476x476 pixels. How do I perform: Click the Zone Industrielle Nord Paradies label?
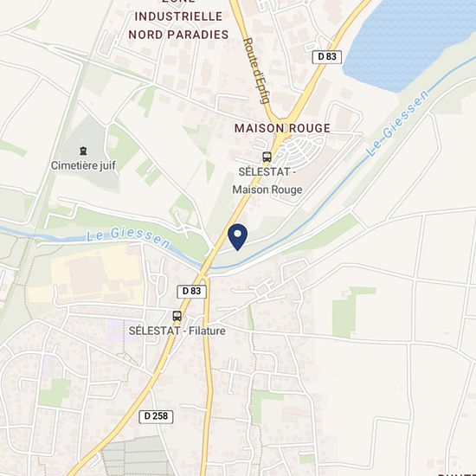[x=178, y=21]
